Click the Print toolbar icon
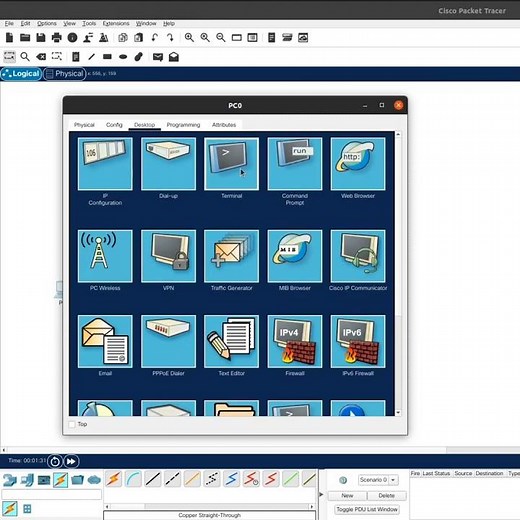The image size is (520, 520). pos(56,38)
